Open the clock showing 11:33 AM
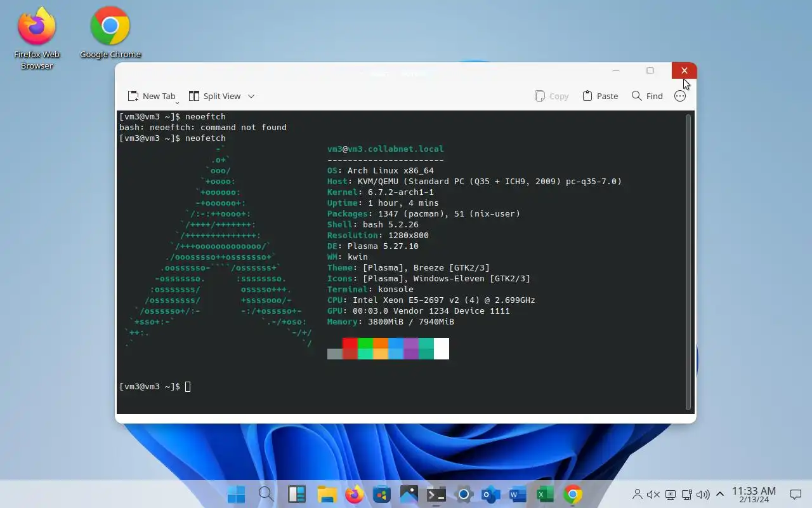This screenshot has height=508, width=812. 754,494
